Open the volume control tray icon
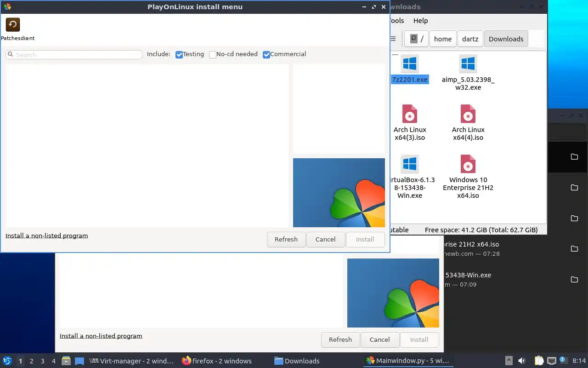The image size is (588, 368). tap(522, 361)
